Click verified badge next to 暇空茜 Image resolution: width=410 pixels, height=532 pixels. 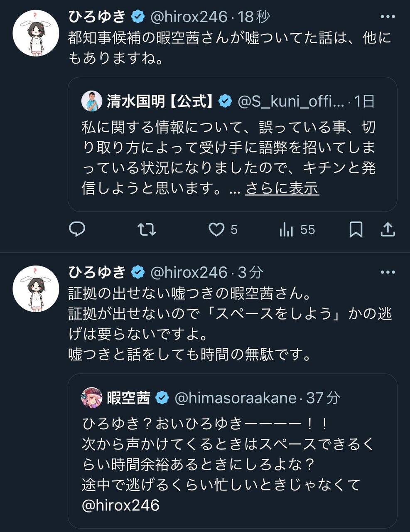162,398
